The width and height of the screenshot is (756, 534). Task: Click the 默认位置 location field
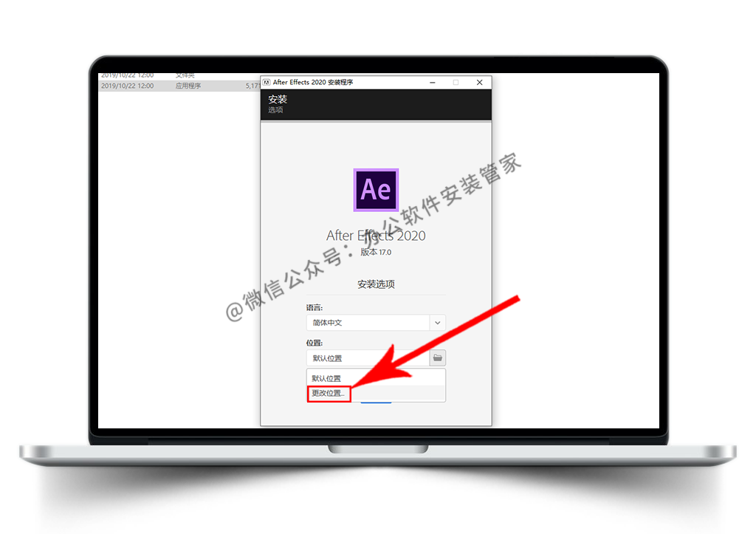click(x=368, y=358)
